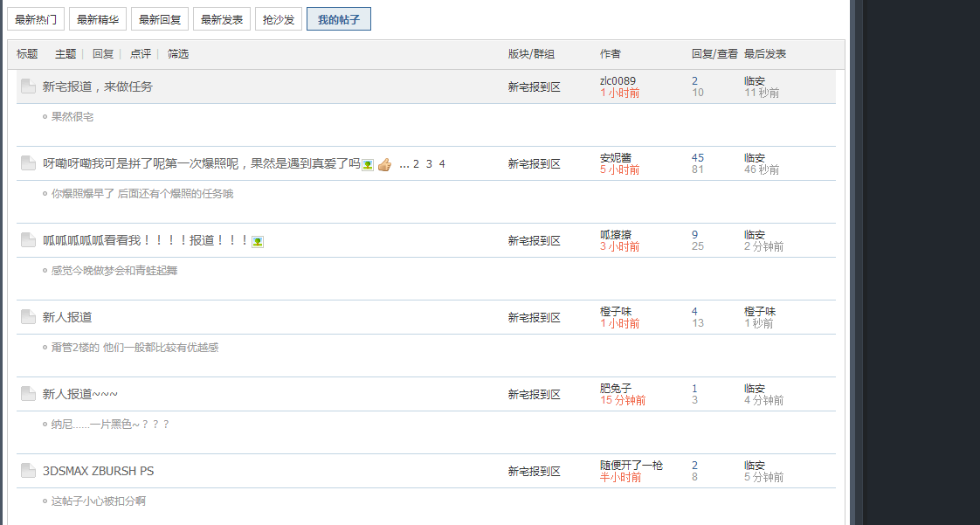Click folder icon beside 呱呱呱呱看看我 thread
Viewport: 980px width, 525px height.
(28, 240)
